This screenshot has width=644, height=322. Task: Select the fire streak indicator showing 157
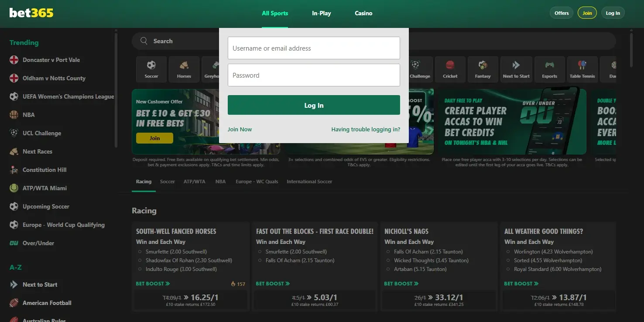coord(238,283)
